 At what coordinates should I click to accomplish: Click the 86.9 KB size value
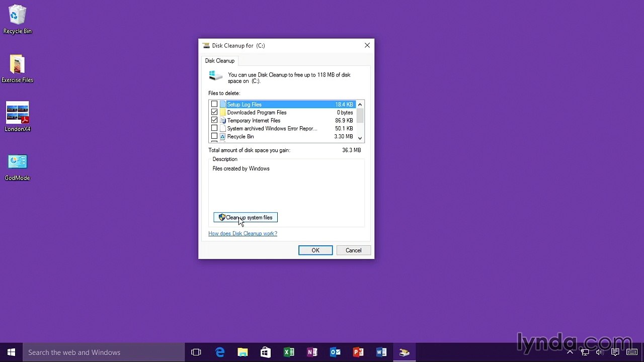pyautogui.click(x=344, y=121)
